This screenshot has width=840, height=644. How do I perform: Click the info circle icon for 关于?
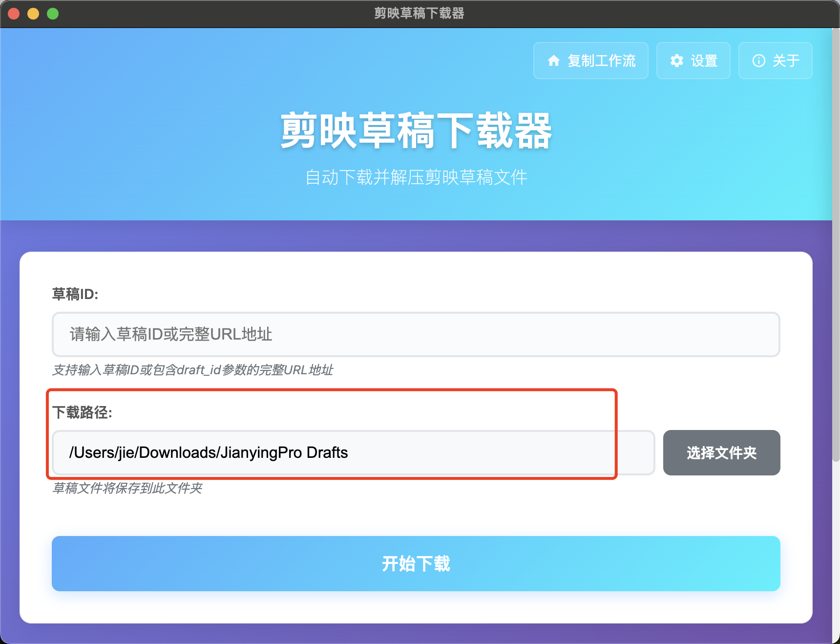[758, 61]
